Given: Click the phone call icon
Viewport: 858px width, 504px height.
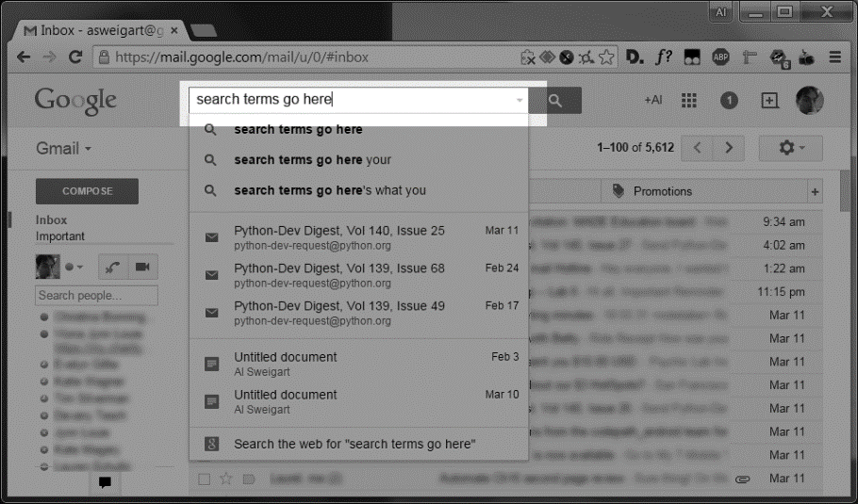Looking at the screenshot, I should (113, 267).
